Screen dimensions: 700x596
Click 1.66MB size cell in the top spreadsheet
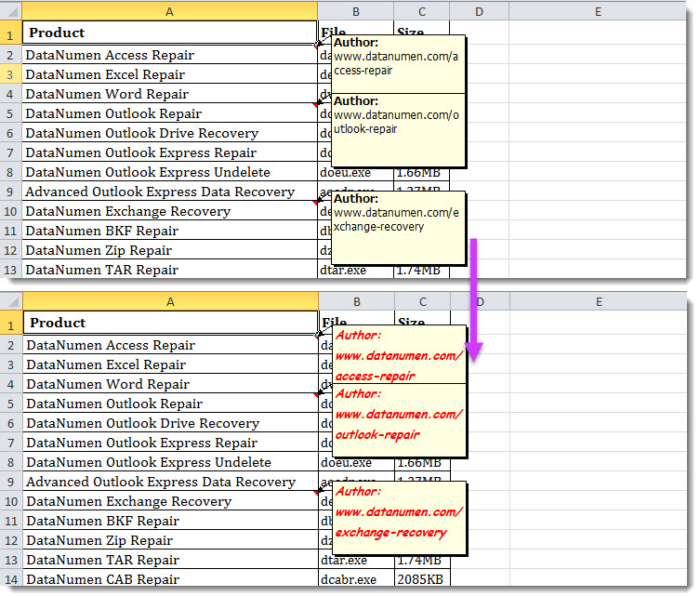coord(422,173)
